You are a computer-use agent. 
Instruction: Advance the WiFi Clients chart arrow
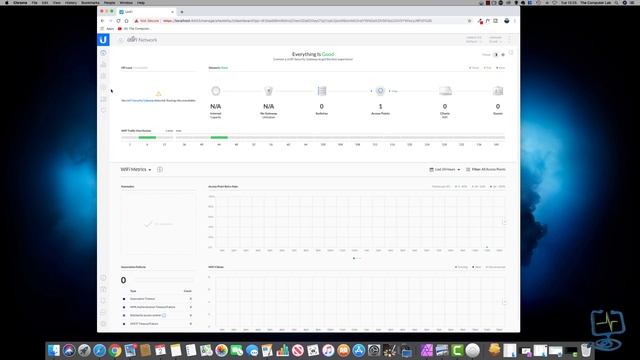505,302
